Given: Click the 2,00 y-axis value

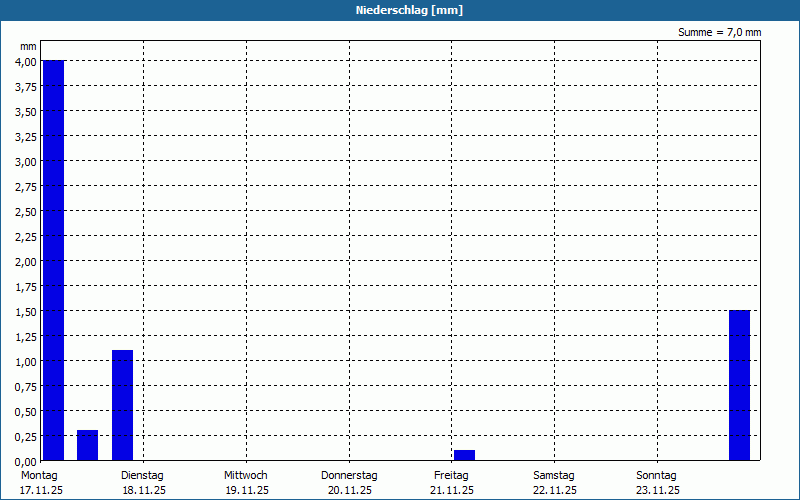Looking at the screenshot, I should click(x=26, y=262).
